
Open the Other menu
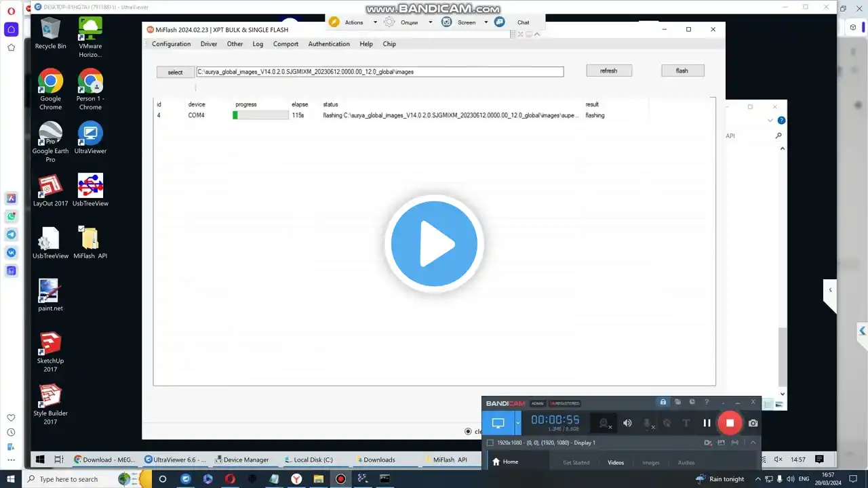point(235,44)
